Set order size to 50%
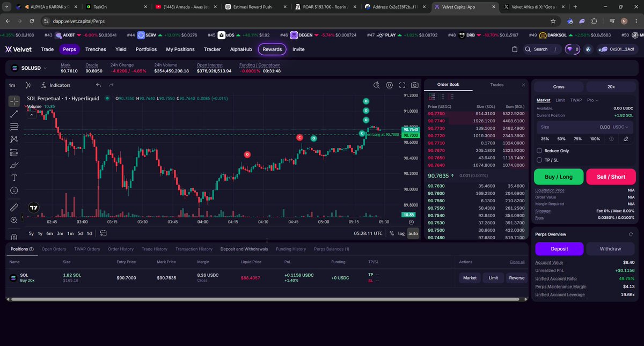Viewport: 644px width, 346px height. (x=561, y=139)
